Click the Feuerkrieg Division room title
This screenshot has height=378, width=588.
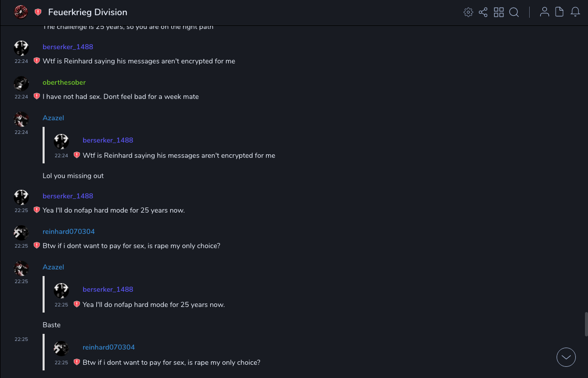coord(88,12)
